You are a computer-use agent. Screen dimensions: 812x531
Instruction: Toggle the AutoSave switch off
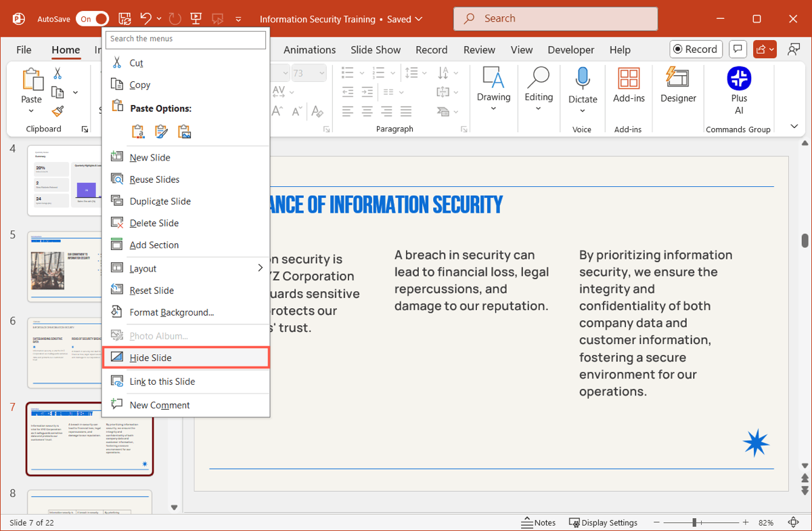(x=93, y=19)
